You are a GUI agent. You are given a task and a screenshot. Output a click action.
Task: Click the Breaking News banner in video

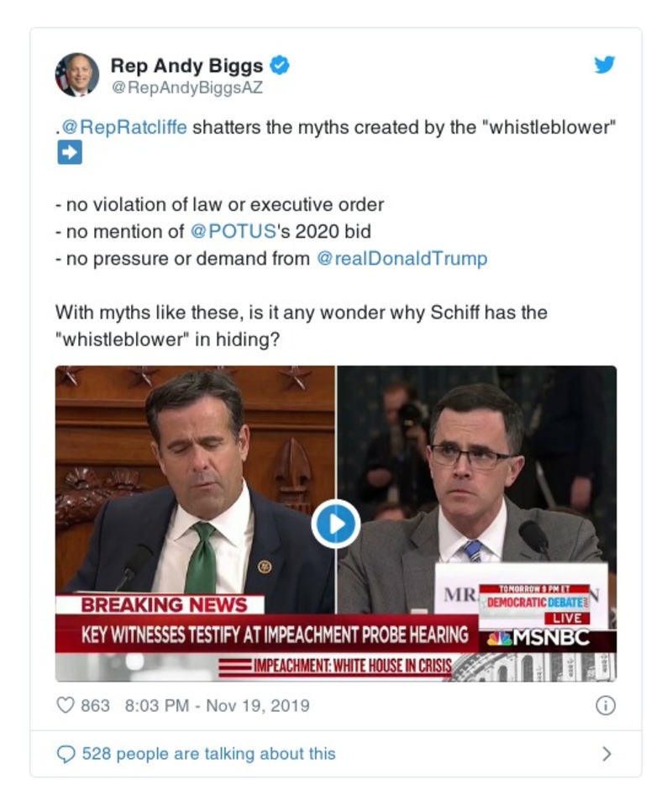click(x=164, y=605)
